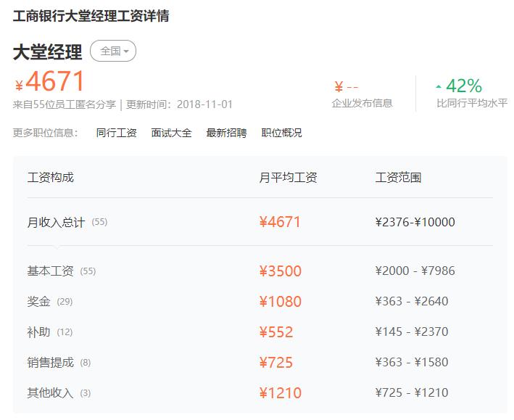Click the 企业发布信息 label
Image resolution: width=514 pixels, height=420 pixels.
click(x=362, y=103)
